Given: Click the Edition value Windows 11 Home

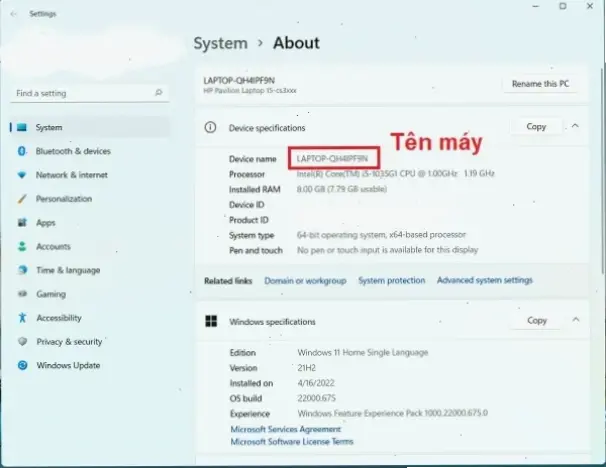Looking at the screenshot, I should pos(363,352).
